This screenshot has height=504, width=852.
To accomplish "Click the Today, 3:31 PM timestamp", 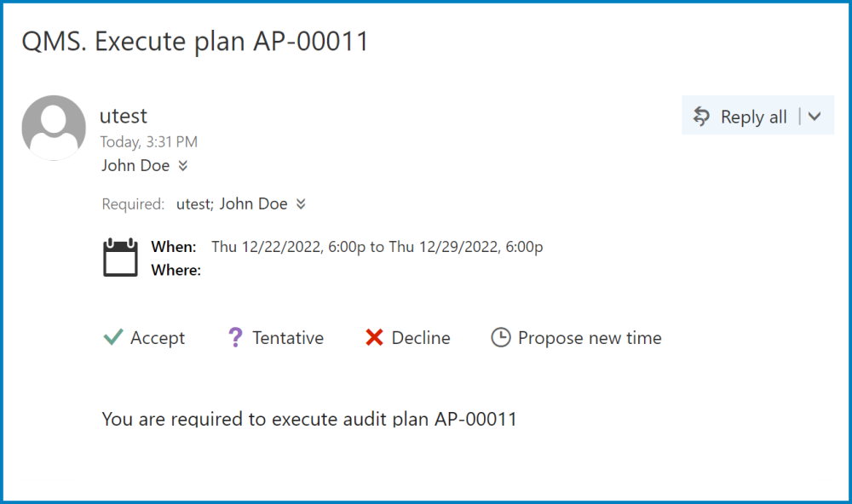I will click(x=148, y=141).
